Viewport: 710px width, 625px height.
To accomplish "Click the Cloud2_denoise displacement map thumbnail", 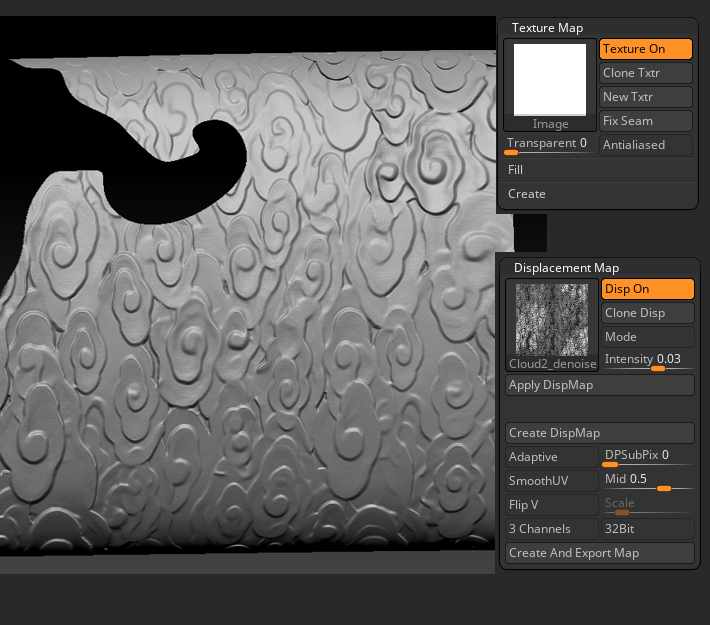I will [551, 320].
